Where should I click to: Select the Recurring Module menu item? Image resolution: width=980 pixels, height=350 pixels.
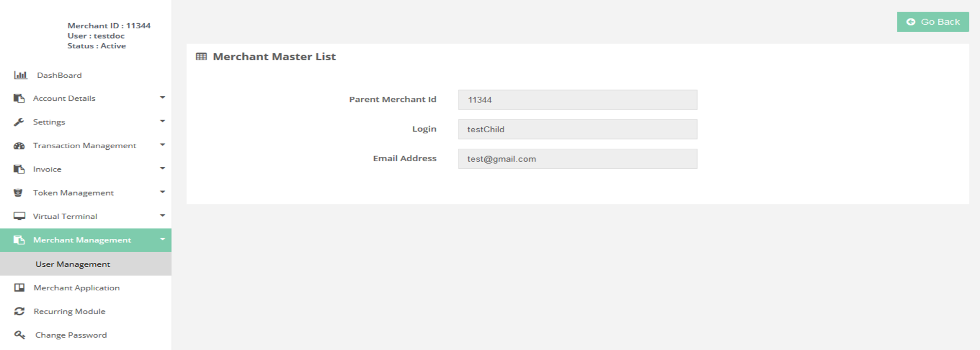(69, 311)
